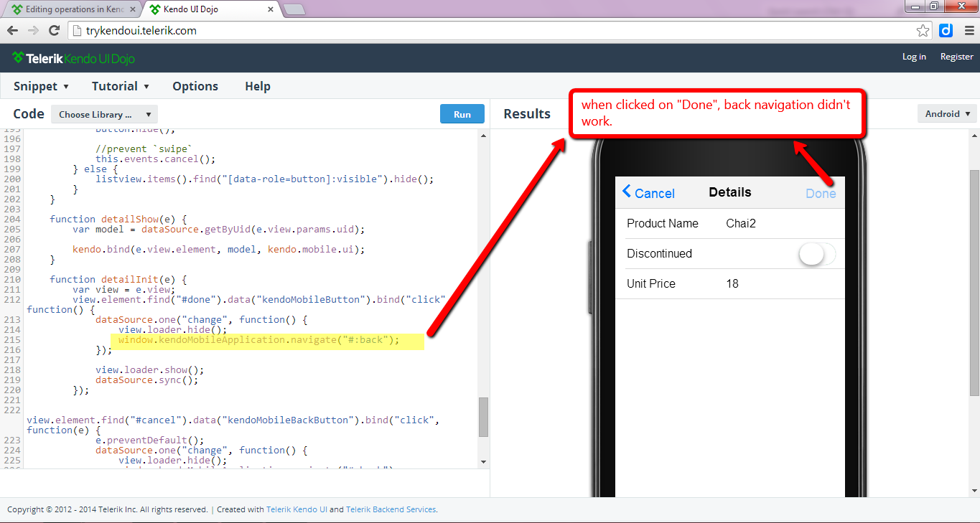
Task: Close the Editing operations in Kendo tab
Action: (132, 9)
